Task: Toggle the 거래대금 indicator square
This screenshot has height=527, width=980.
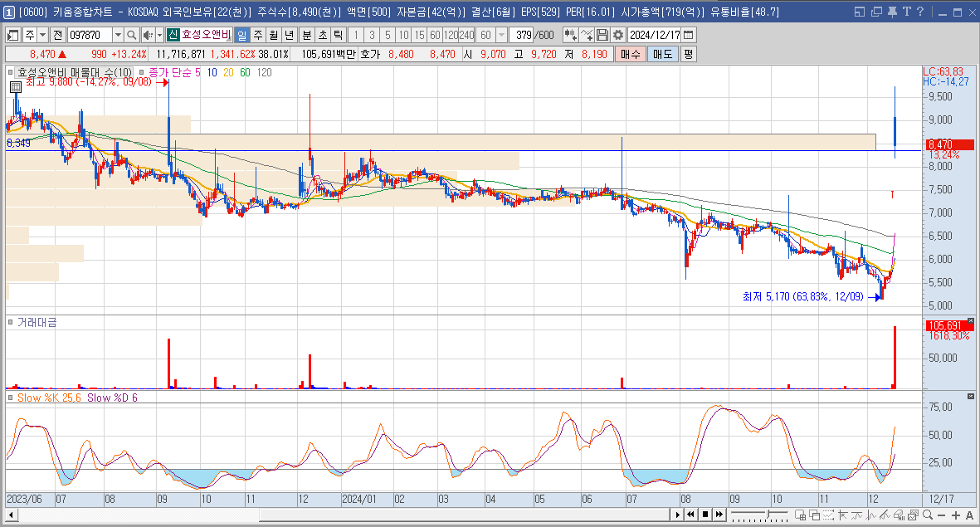Action: 11,323
